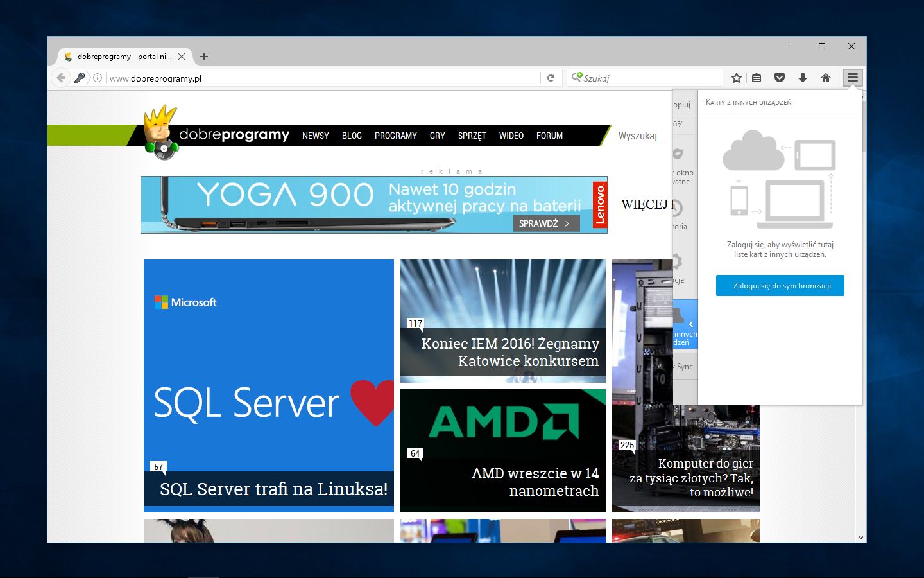Click the 'reklama' label above the banner

coord(451,171)
